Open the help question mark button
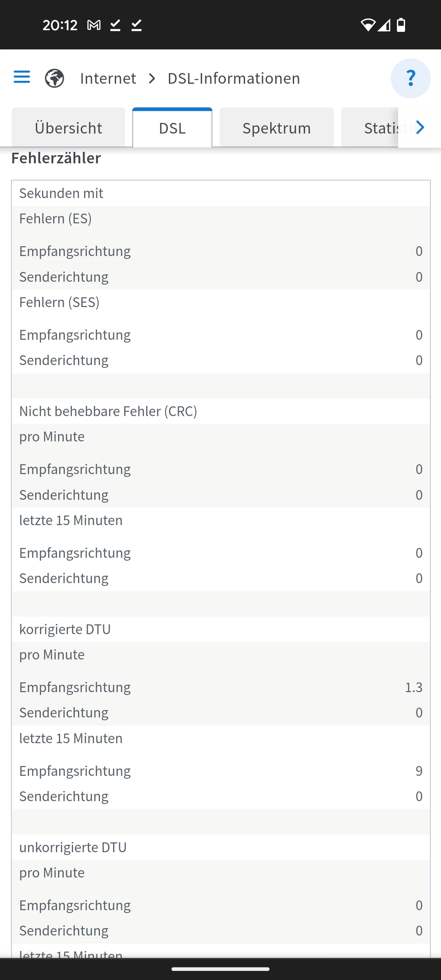The width and height of the screenshot is (441, 980). pos(410,78)
